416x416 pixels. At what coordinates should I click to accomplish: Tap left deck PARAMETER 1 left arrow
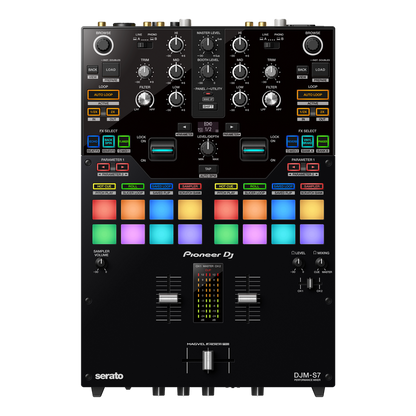[104, 167]
